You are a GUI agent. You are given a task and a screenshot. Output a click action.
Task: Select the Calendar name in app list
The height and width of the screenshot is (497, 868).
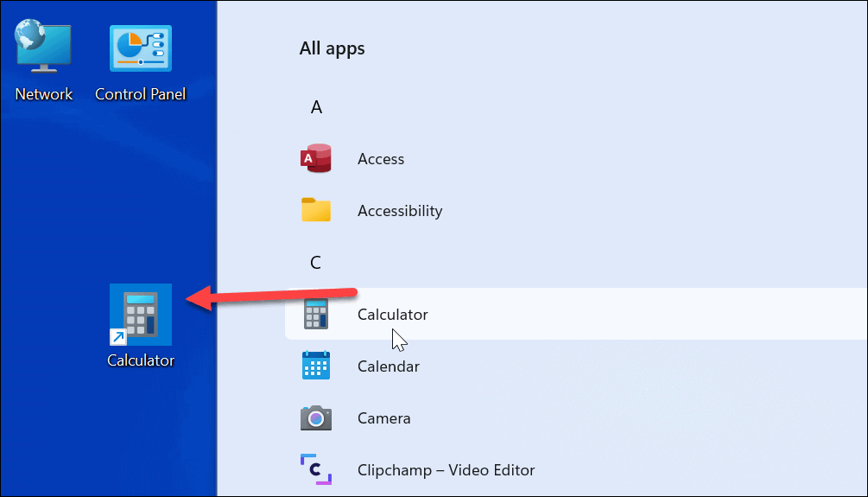pos(388,366)
